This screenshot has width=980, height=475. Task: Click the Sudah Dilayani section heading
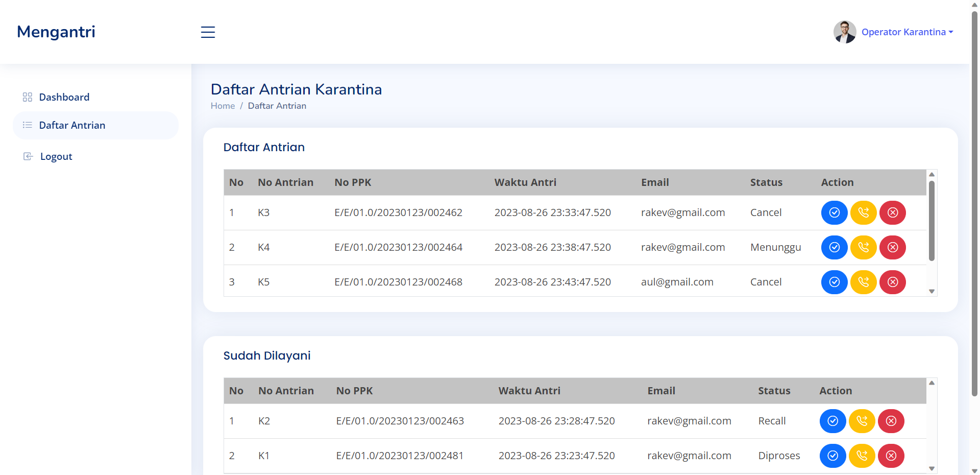(267, 355)
